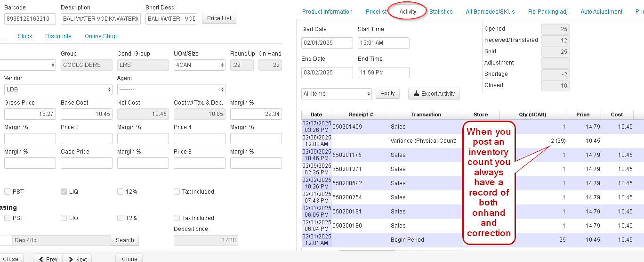
Task: Select receipt 550200592 row
Action: (x=473, y=183)
